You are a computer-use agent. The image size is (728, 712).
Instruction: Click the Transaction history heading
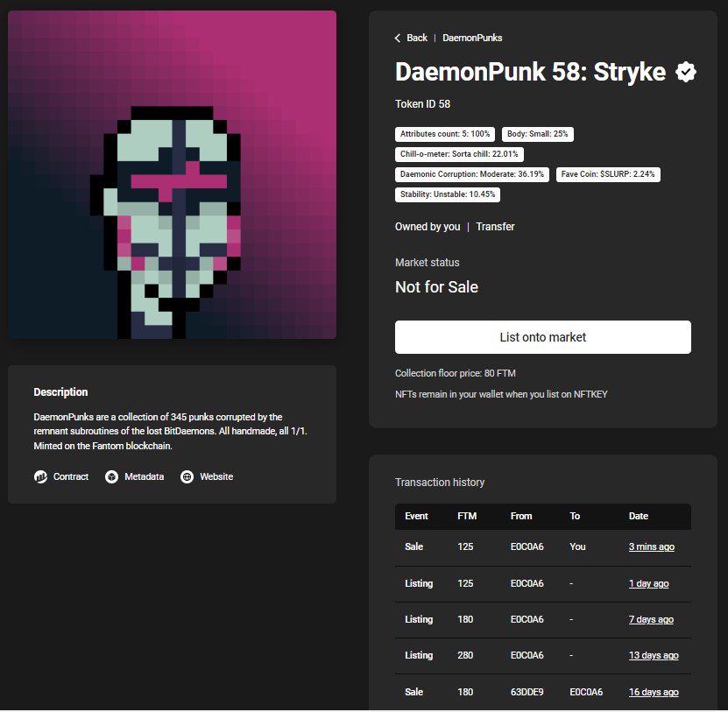tap(440, 483)
